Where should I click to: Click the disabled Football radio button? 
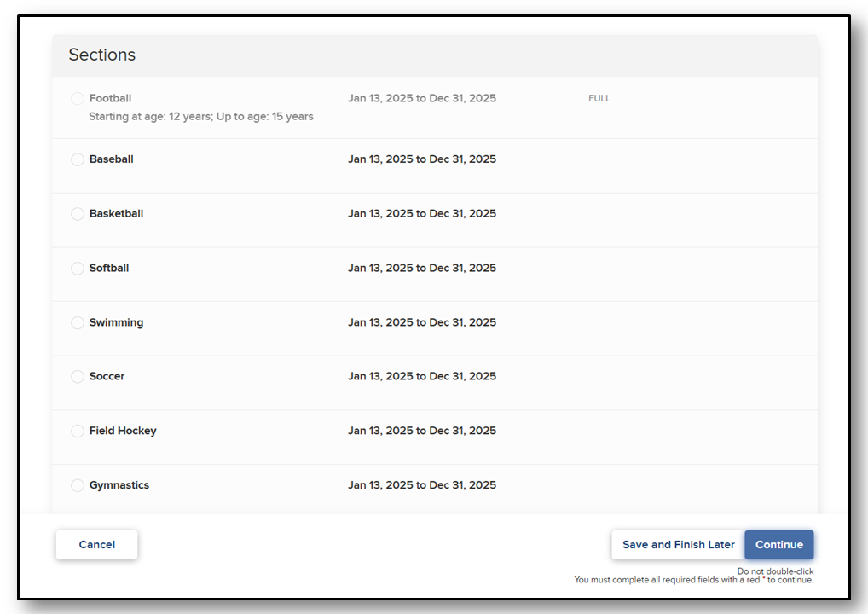tap(78, 99)
